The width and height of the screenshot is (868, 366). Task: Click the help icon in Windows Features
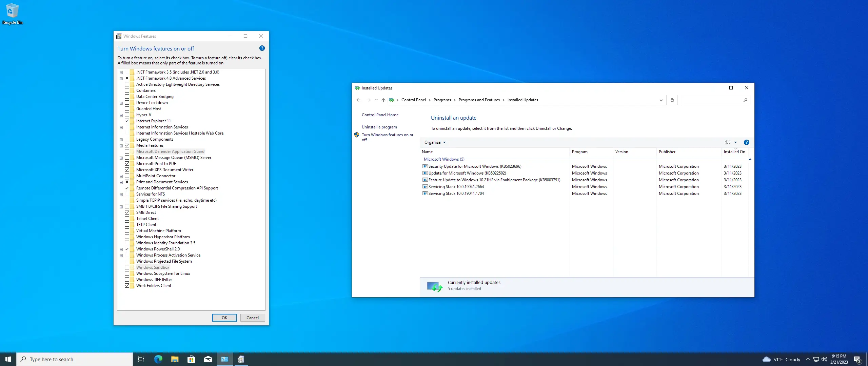click(262, 48)
